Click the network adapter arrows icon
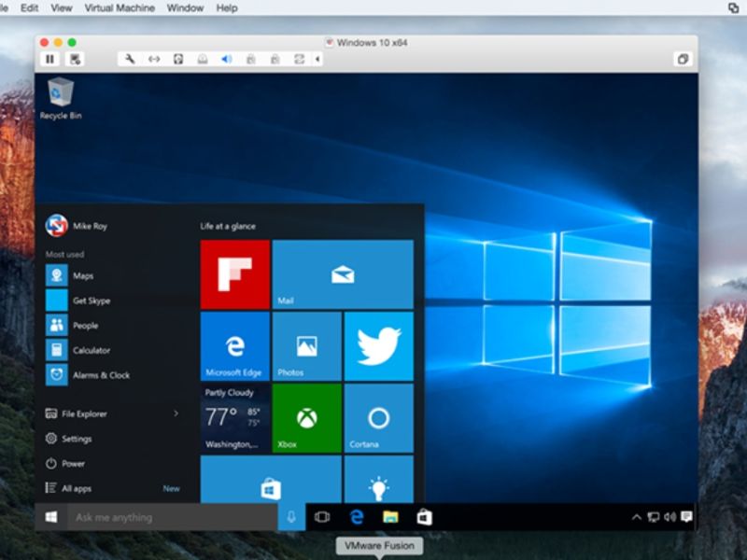The height and width of the screenshot is (560, 747). coord(154,59)
